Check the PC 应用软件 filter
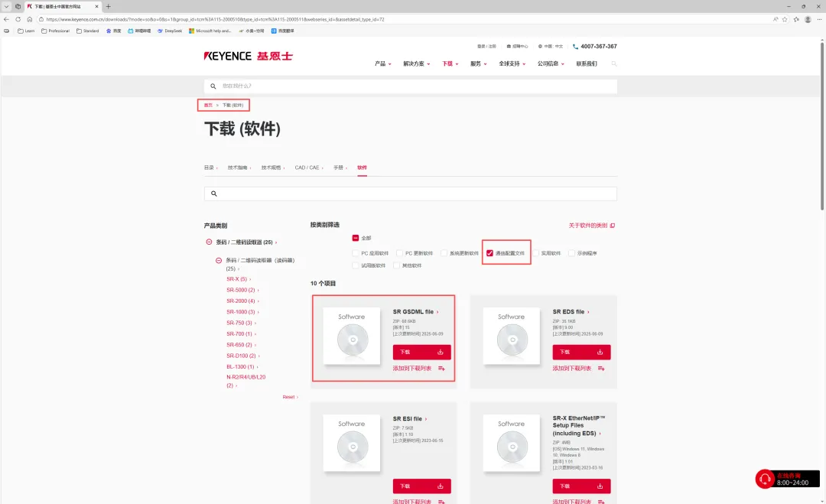Screen dimensions: 826x504 tap(356, 253)
